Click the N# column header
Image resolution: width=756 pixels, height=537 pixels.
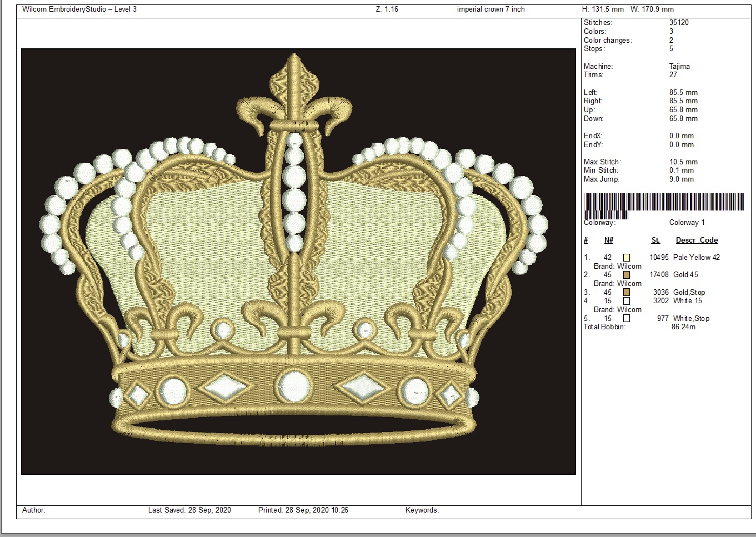pos(609,240)
